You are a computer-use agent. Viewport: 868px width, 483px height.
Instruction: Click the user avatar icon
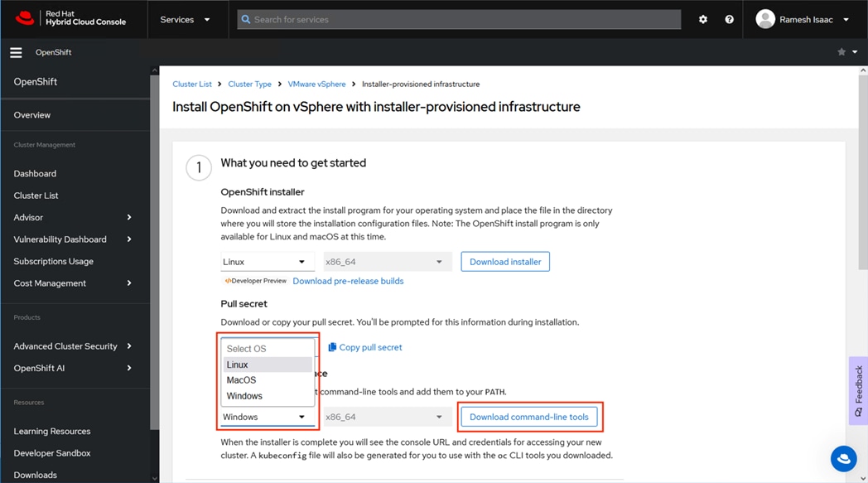tap(765, 19)
